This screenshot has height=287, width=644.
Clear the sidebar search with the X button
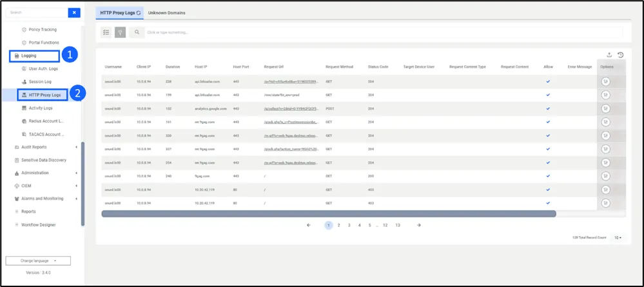[x=74, y=13]
